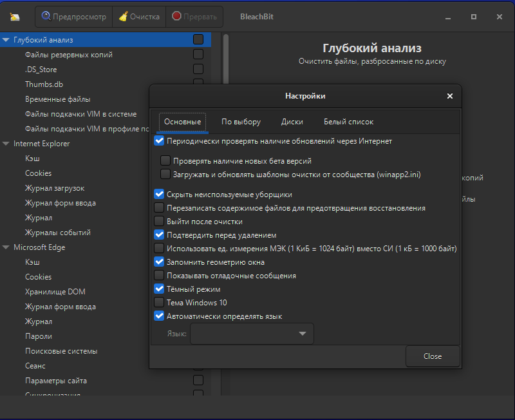This screenshot has width=515, height=420.
Task: Click the Очистка broom icon
Action: (x=123, y=17)
